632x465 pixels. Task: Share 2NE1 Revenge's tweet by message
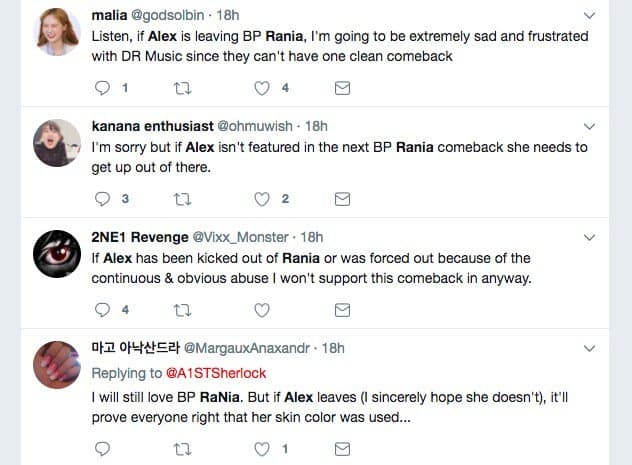tap(341, 309)
